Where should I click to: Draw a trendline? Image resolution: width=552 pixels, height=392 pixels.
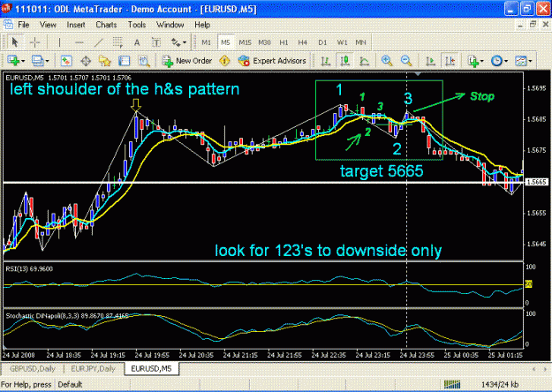pos(99,42)
